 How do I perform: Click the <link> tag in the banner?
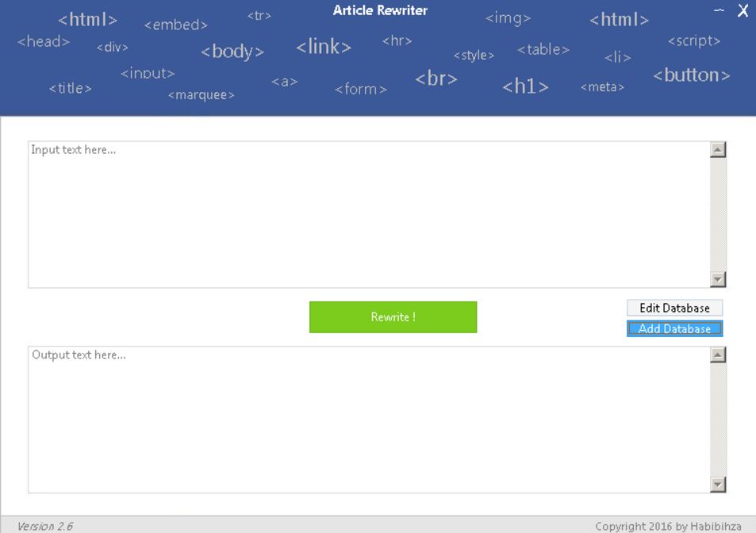tap(323, 47)
